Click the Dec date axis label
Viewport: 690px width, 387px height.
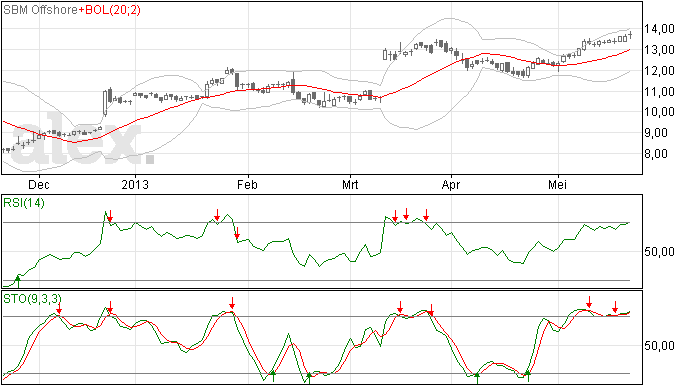(39, 184)
